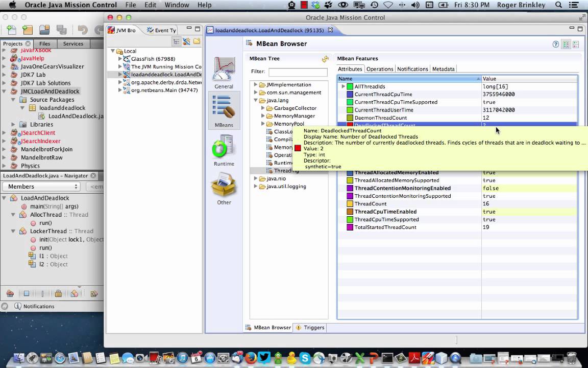Open Time Machine icon in menu bar
This screenshot has width=588, height=368.
point(374,5)
